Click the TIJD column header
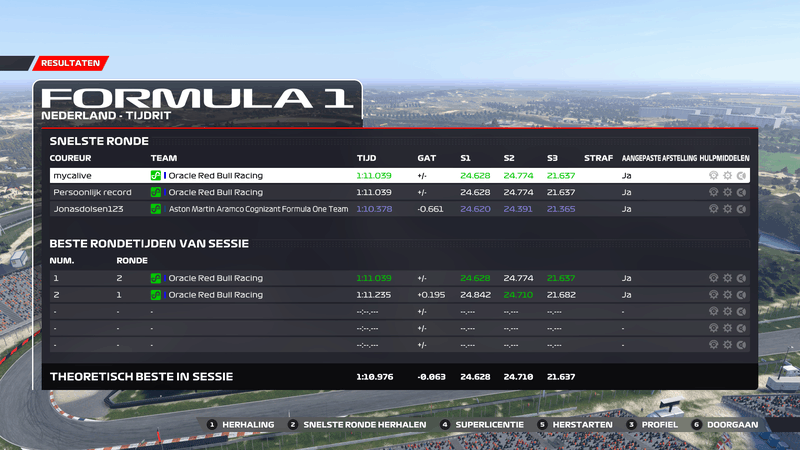 (x=366, y=158)
